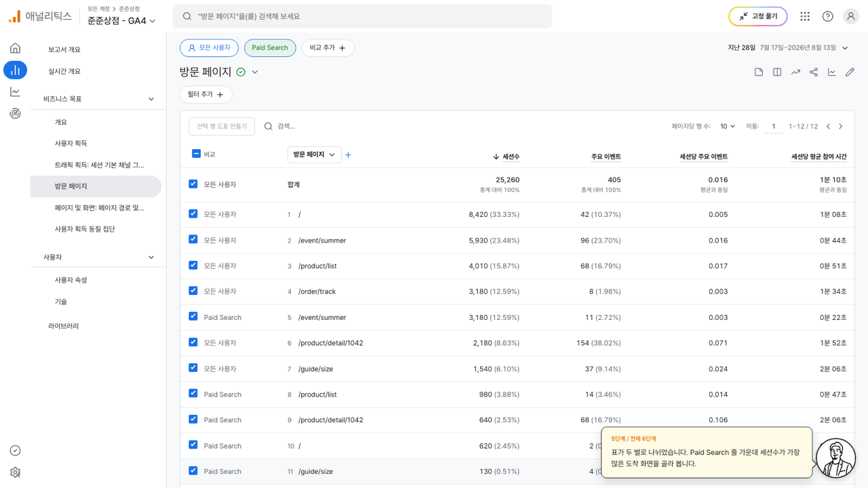Click the 이동 page number field
868x488 pixels.
tap(773, 126)
